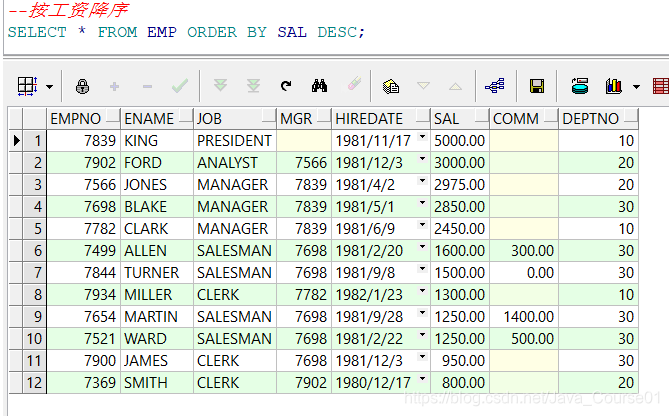Click the query by example icon
The width and height of the screenshot is (669, 416).
pyautogui.click(x=391, y=86)
